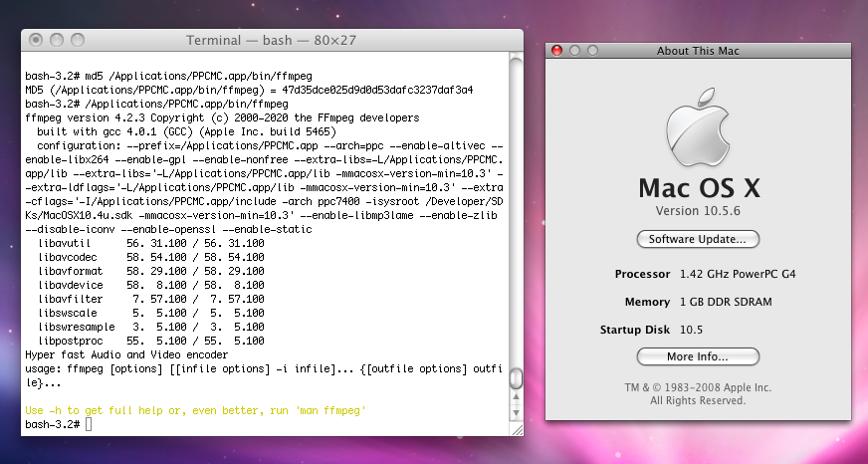Click the Startup Disk value '10.5'
The width and height of the screenshot is (868, 464).
point(691,330)
